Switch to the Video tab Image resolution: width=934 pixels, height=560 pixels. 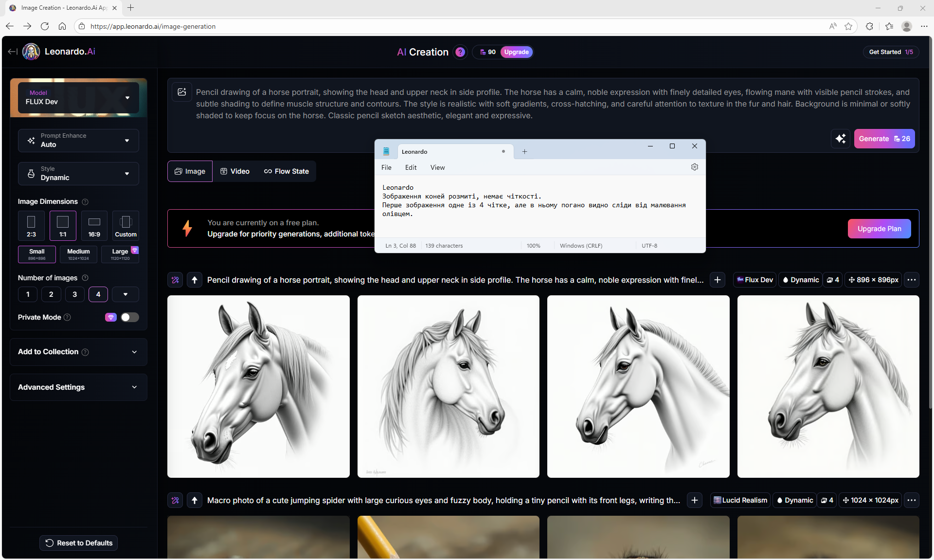pos(235,171)
